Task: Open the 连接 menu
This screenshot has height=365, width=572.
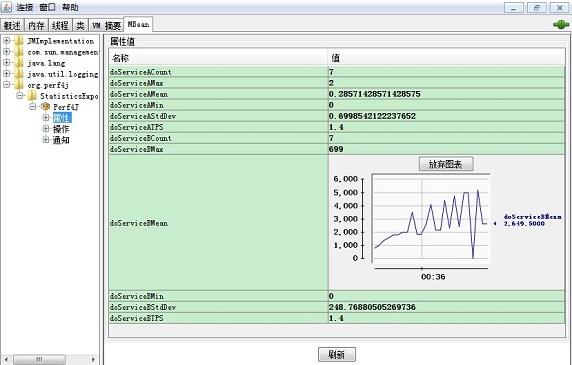Action: pyautogui.click(x=25, y=7)
